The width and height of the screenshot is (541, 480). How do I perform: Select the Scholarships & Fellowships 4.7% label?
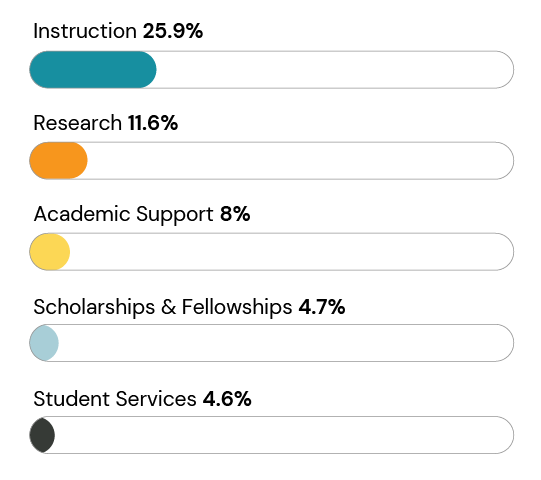tap(189, 307)
